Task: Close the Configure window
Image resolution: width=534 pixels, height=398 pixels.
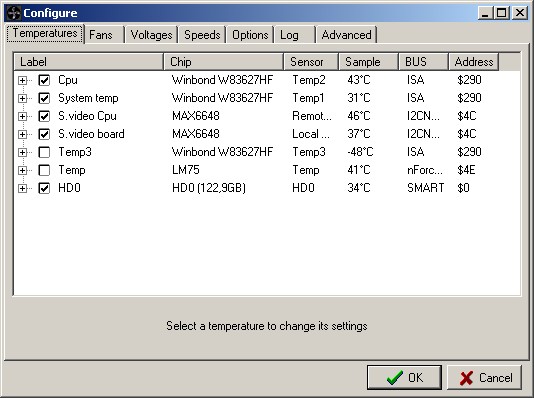Action: 520,13
